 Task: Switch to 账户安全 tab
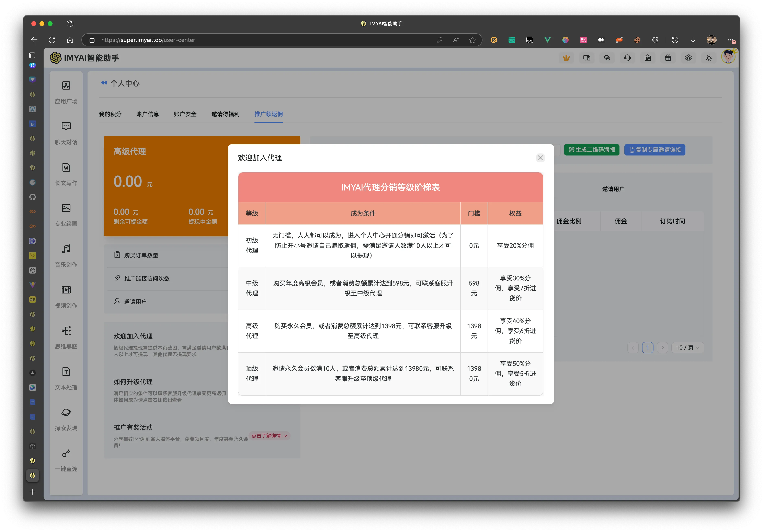click(x=185, y=114)
